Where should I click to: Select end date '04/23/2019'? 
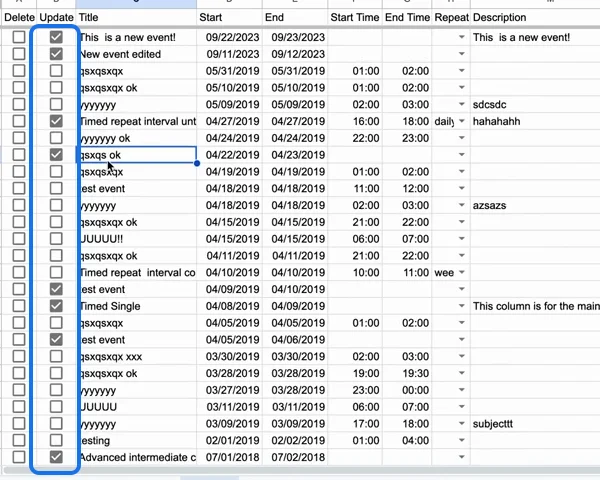pyautogui.click(x=295, y=155)
